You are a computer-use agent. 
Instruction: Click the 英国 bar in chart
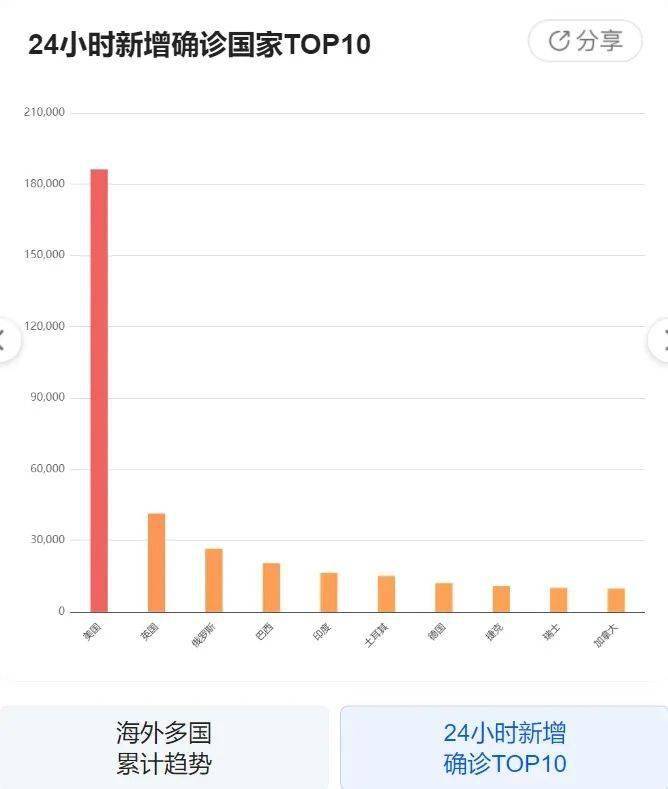[x=156, y=562]
